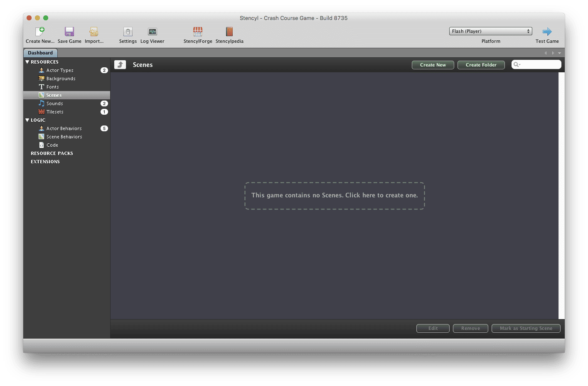Switch to the Dashboard tab
Screen dimensions: 588x386
click(x=40, y=53)
